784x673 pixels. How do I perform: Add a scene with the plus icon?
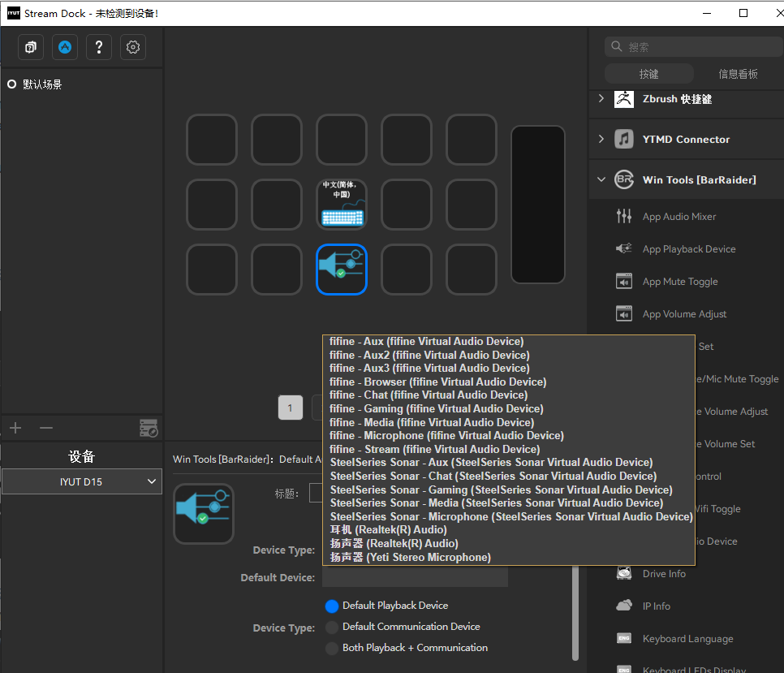point(15,428)
